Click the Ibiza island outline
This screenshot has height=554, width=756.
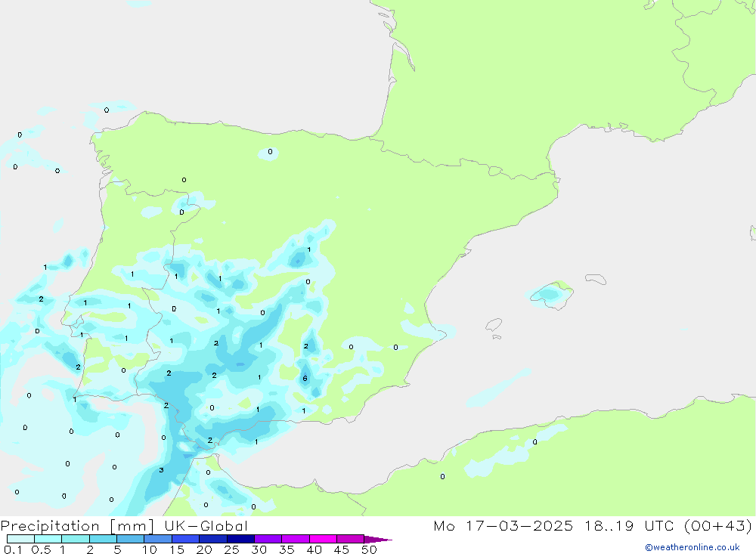tap(494, 325)
